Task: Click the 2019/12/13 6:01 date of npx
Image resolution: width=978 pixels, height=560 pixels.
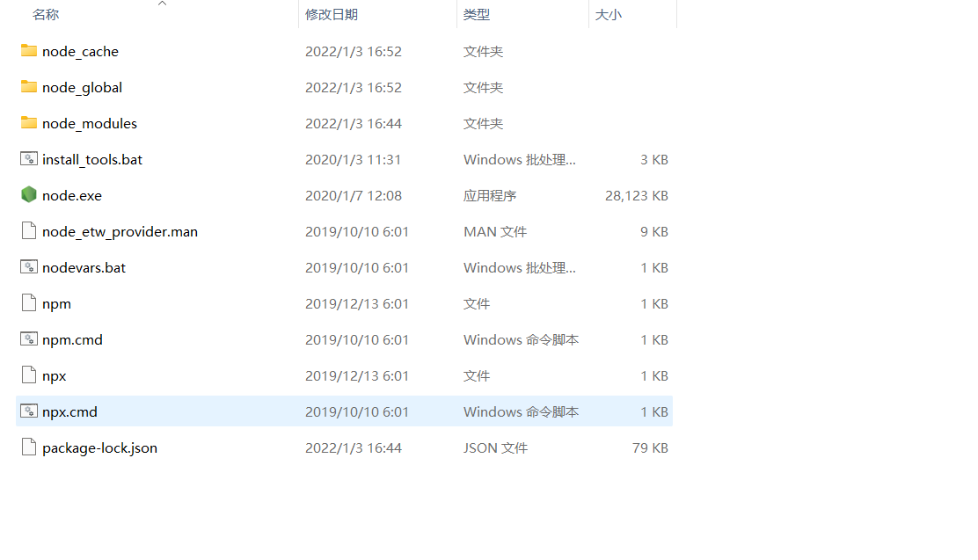Action: 357,376
